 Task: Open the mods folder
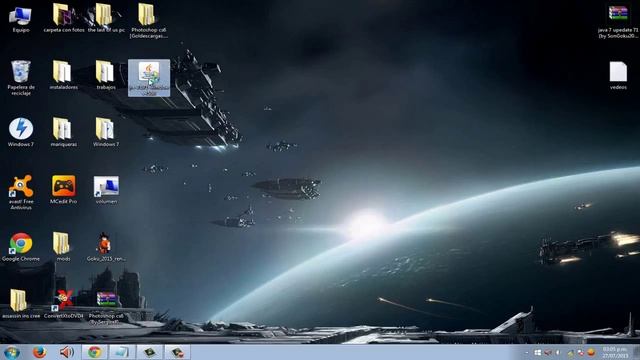click(62, 247)
